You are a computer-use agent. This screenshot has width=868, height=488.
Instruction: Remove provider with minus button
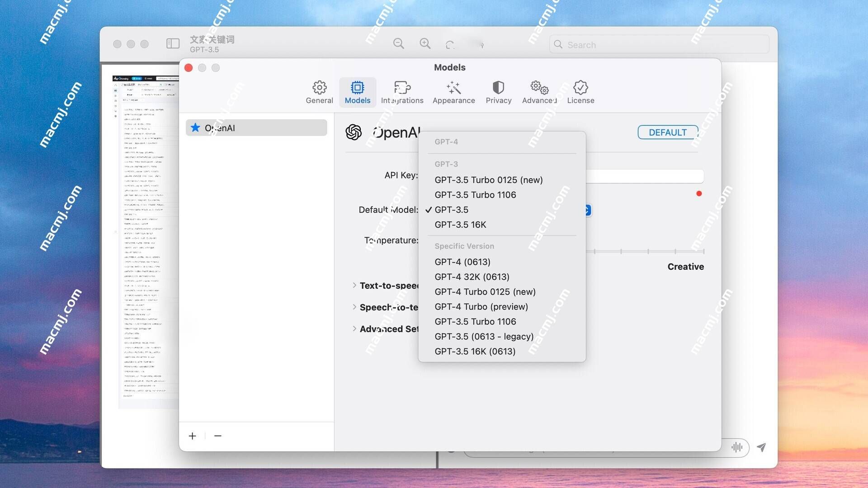coord(218,436)
